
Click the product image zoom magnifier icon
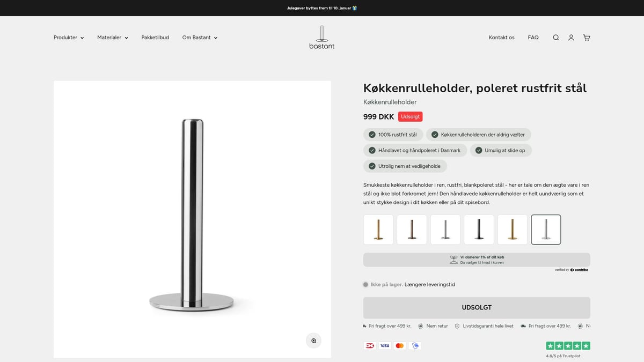click(x=313, y=340)
